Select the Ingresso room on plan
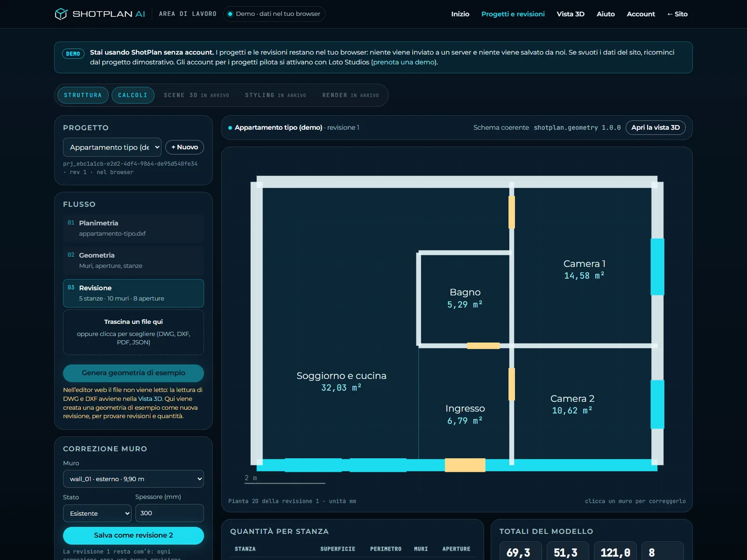The height and width of the screenshot is (560, 747). click(465, 414)
